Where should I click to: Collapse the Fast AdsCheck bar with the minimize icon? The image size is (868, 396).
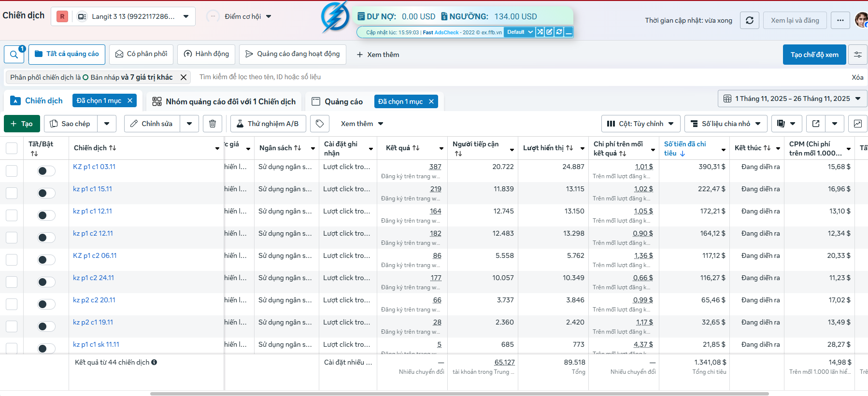pos(569,32)
